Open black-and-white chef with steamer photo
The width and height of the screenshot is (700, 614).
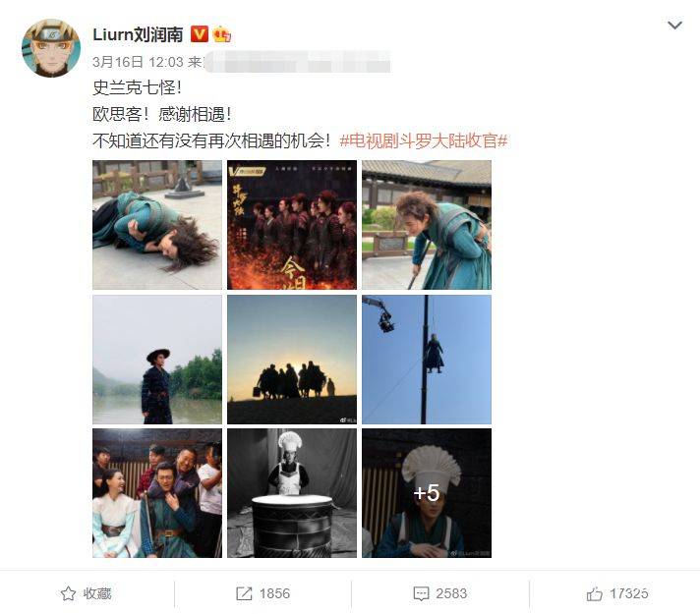click(x=292, y=493)
